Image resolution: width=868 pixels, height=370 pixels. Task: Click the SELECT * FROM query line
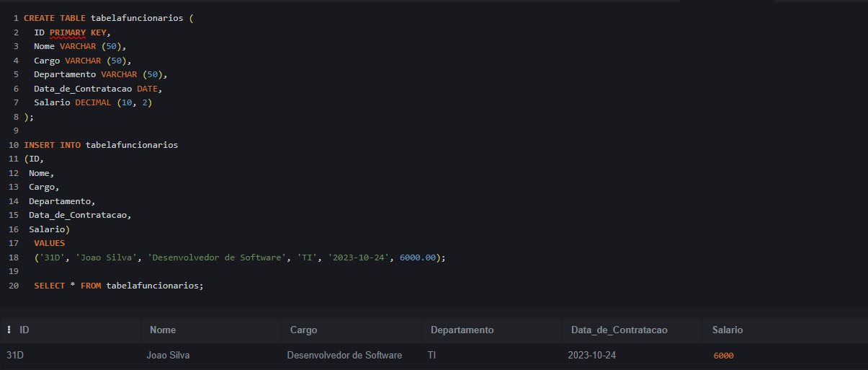point(119,286)
